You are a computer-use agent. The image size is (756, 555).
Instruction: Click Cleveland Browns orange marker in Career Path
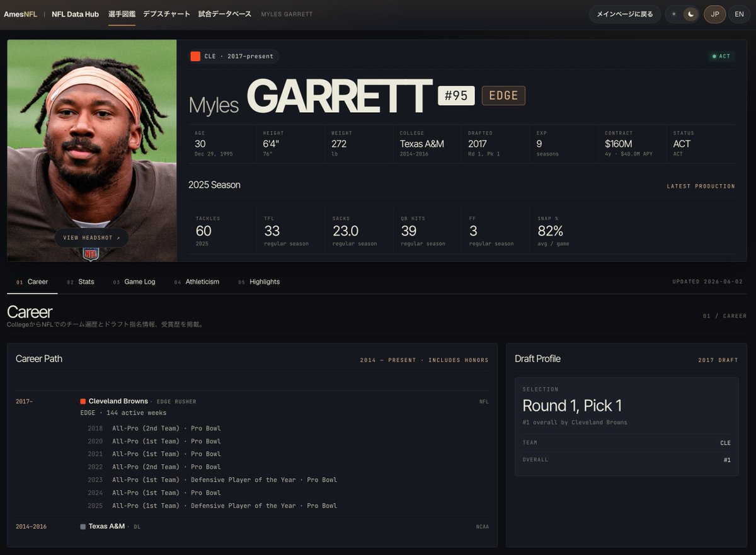click(83, 401)
